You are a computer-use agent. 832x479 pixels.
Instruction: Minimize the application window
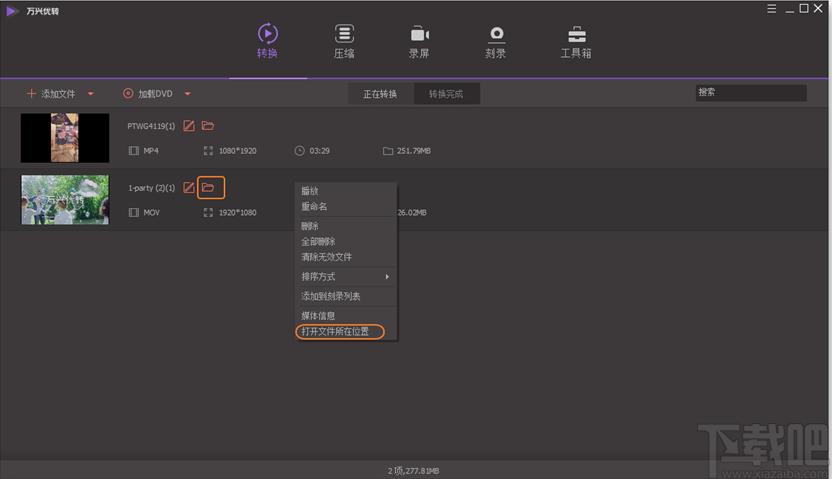790,9
